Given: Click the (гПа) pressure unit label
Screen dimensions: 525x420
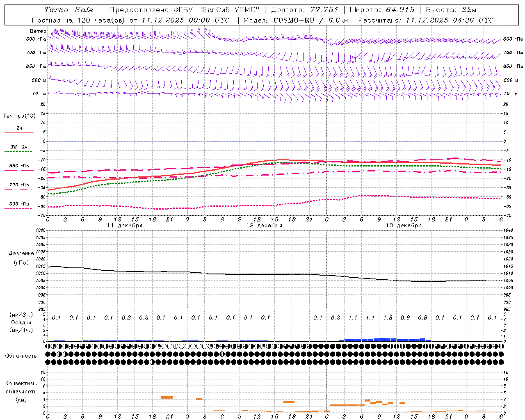Looking at the screenshot, I should (x=21, y=262).
